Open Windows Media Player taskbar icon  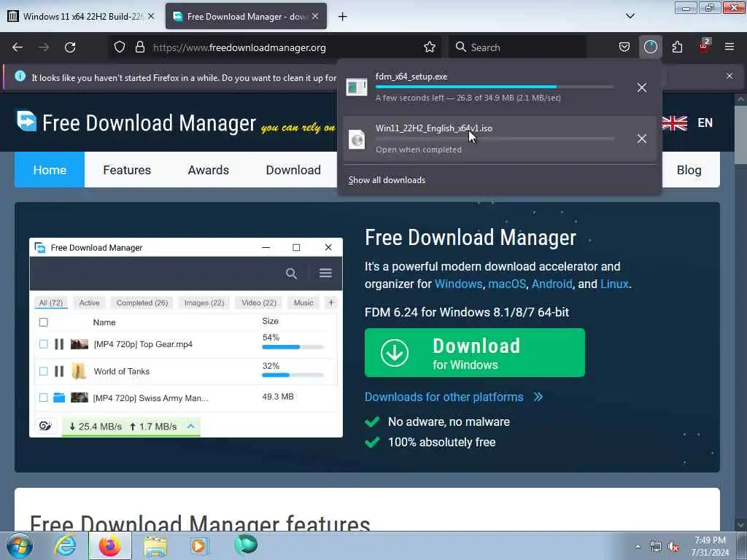(198, 546)
